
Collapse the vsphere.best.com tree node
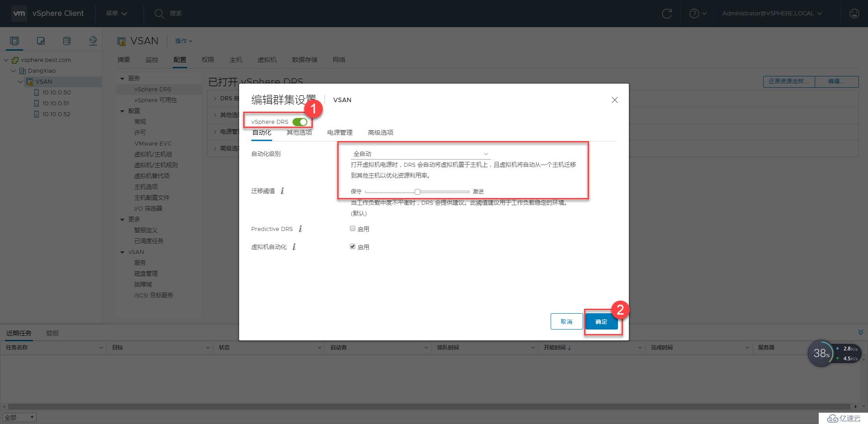pyautogui.click(x=6, y=60)
